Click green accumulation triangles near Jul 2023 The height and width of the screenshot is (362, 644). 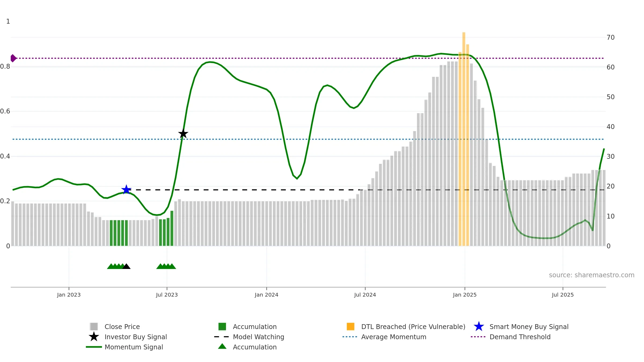pos(166,266)
